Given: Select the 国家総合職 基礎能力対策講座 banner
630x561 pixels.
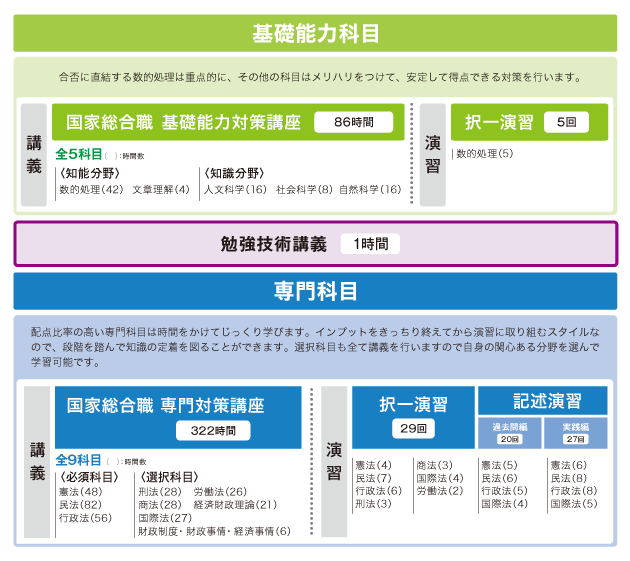Looking at the screenshot, I should click(183, 122).
